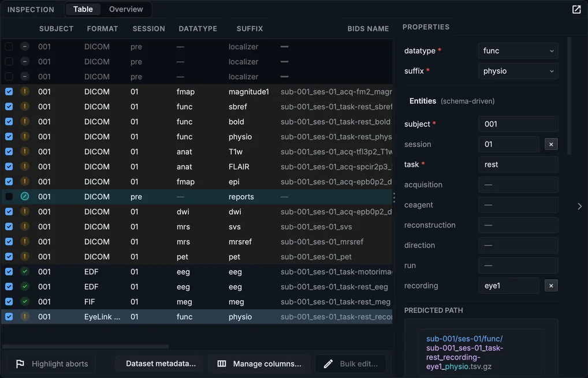Open the inspection panel in a new window
The height and width of the screenshot is (378, 588).
point(576,9)
